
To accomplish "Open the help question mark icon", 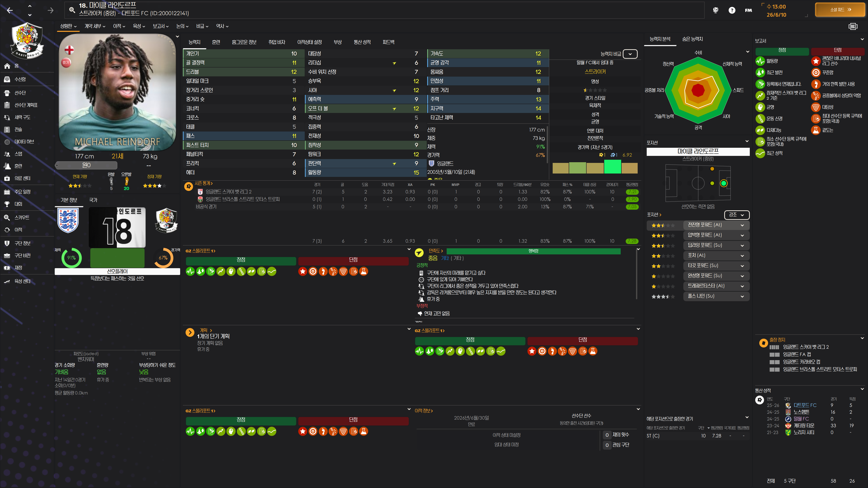I will (x=731, y=10).
